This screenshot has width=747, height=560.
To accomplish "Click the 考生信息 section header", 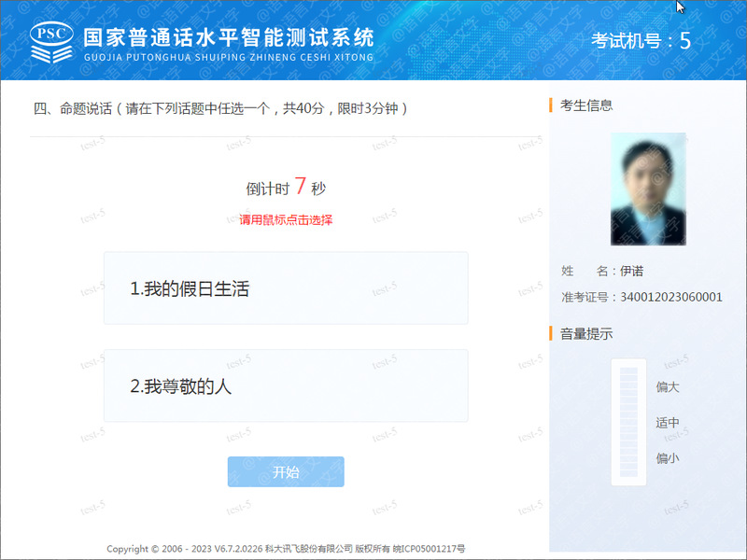I will (586, 105).
